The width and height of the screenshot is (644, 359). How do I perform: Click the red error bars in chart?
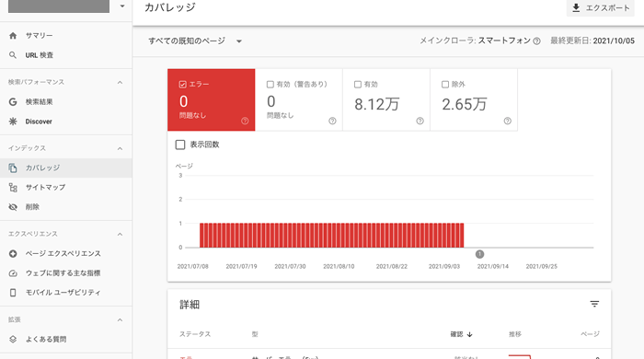[332, 236]
